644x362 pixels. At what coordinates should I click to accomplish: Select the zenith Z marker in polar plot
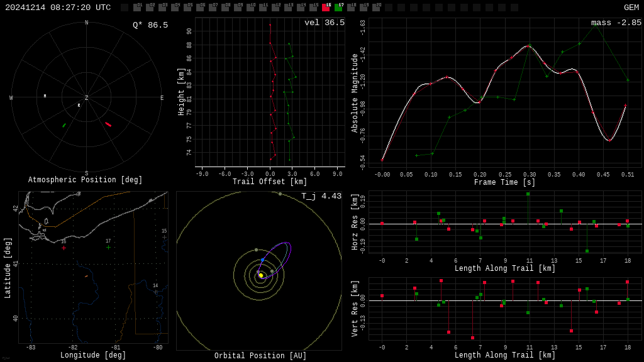pyautogui.click(x=87, y=98)
